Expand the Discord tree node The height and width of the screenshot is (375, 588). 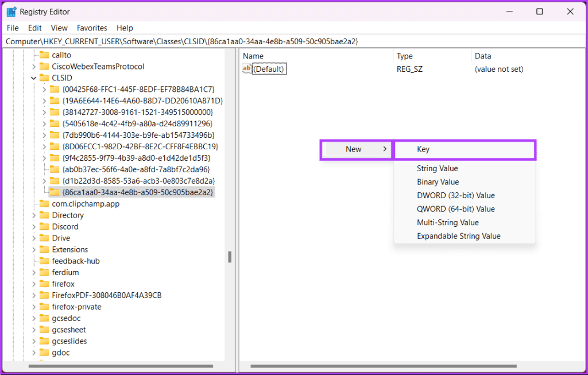[34, 226]
